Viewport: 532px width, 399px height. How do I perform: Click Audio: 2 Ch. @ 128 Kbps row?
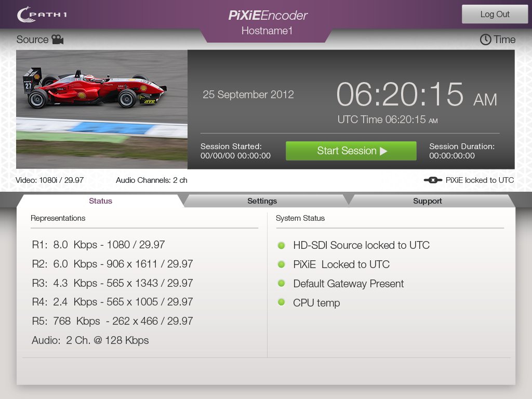(90, 340)
